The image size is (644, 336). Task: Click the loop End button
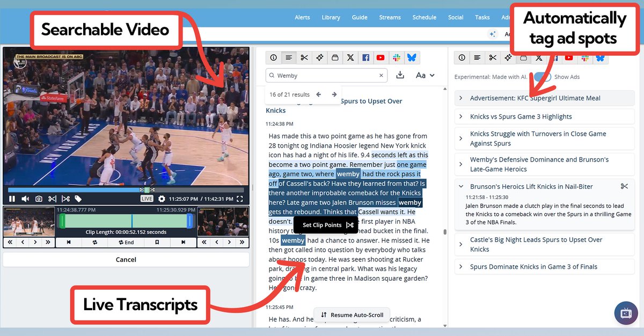(x=126, y=242)
